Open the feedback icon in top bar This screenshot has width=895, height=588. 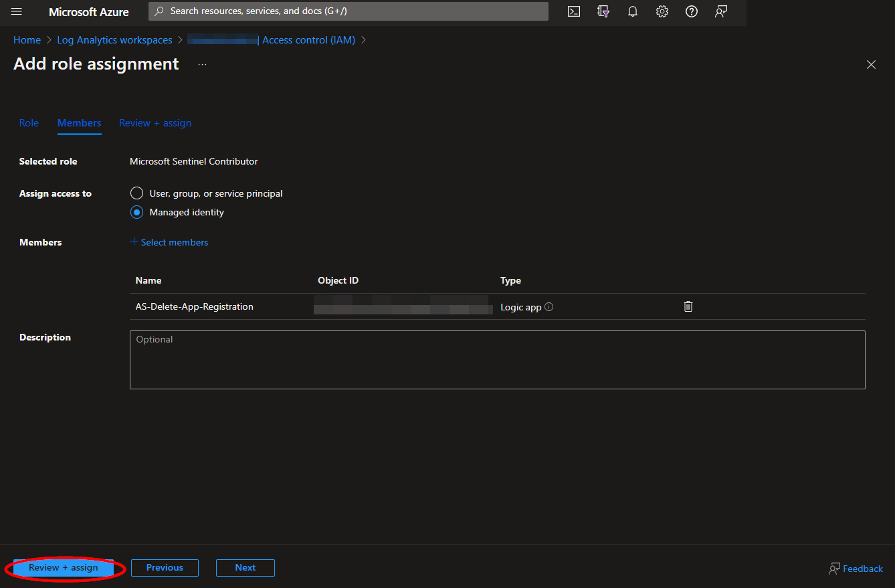coord(721,11)
